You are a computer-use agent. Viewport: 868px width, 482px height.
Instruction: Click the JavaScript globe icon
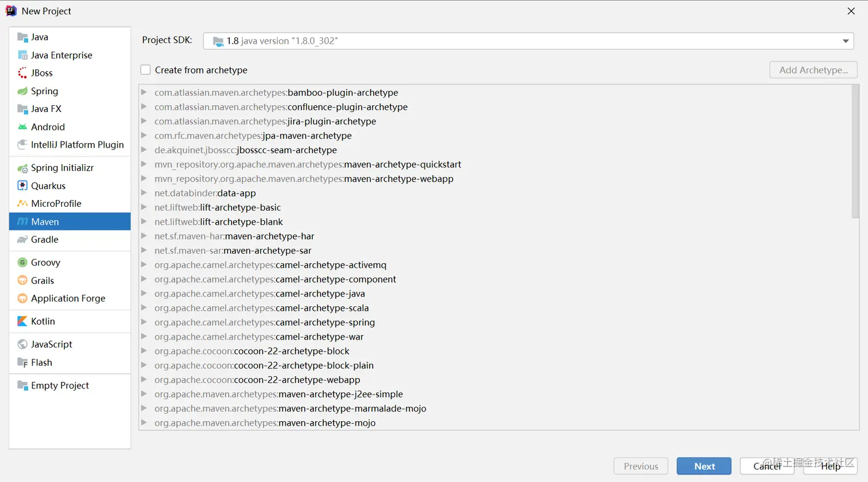point(22,344)
